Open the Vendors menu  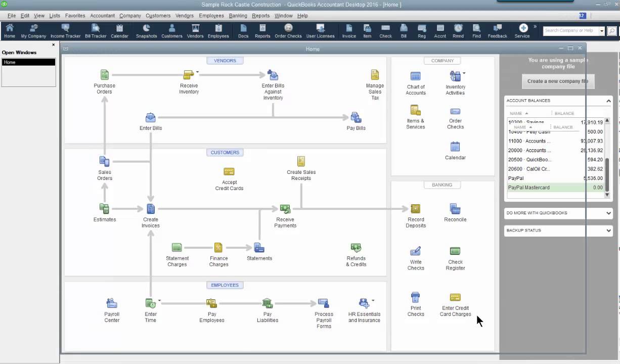pos(185,16)
